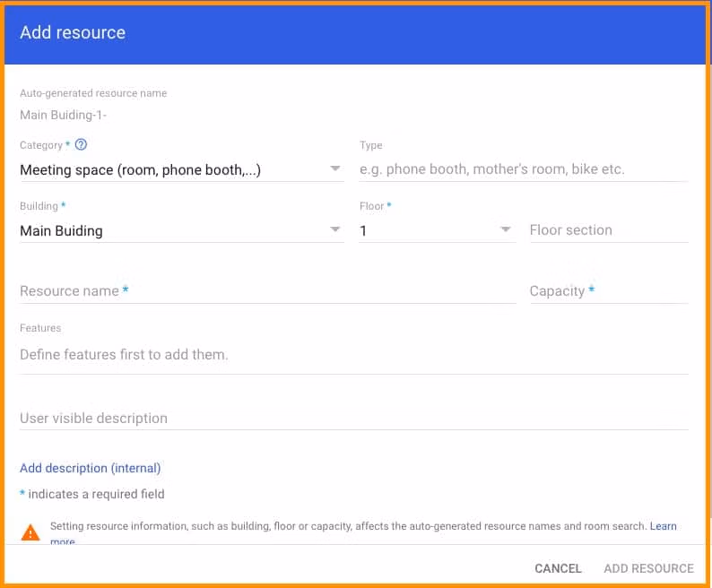Focus the Floor section field
This screenshot has height=588, width=712.
click(608, 230)
